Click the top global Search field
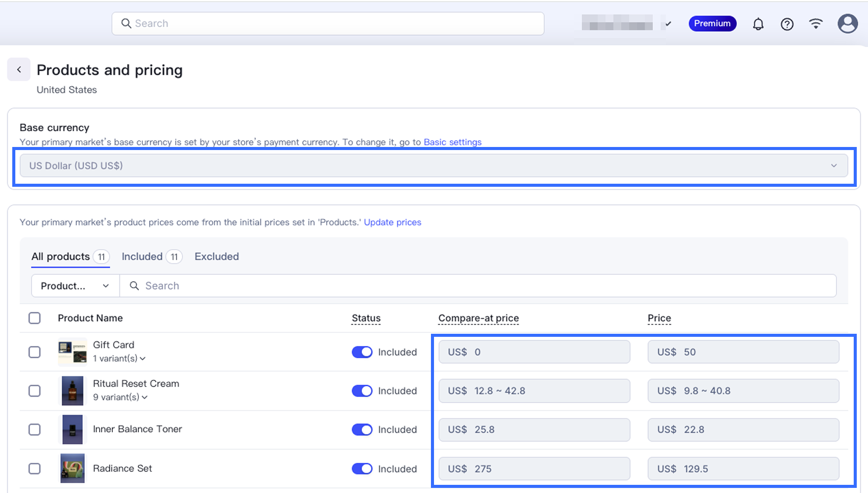 click(x=328, y=23)
